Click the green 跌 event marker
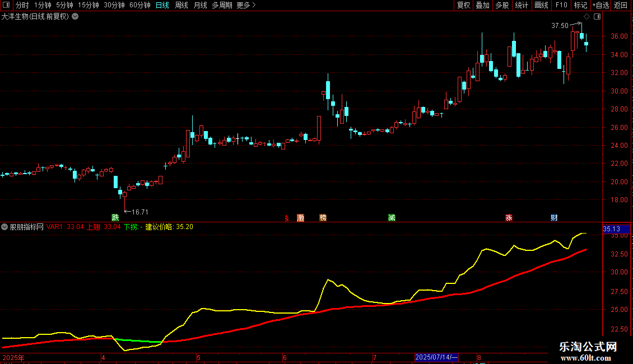This screenshot has height=364, width=633. (115, 217)
